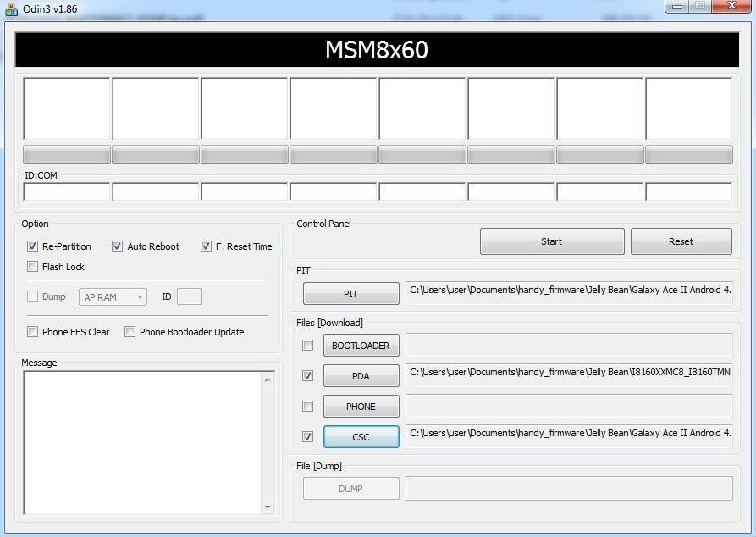Click the DUMP button
The width and height of the screenshot is (756, 537).
click(x=351, y=489)
